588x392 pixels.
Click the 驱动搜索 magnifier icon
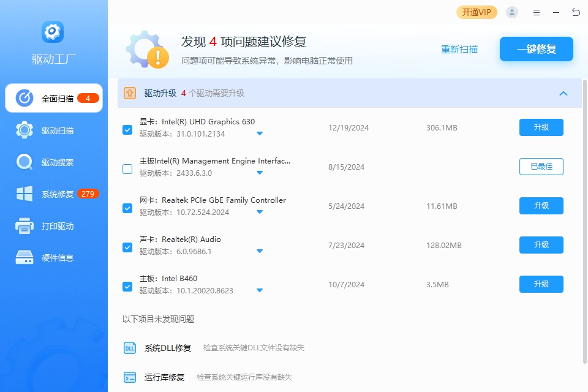pos(24,162)
